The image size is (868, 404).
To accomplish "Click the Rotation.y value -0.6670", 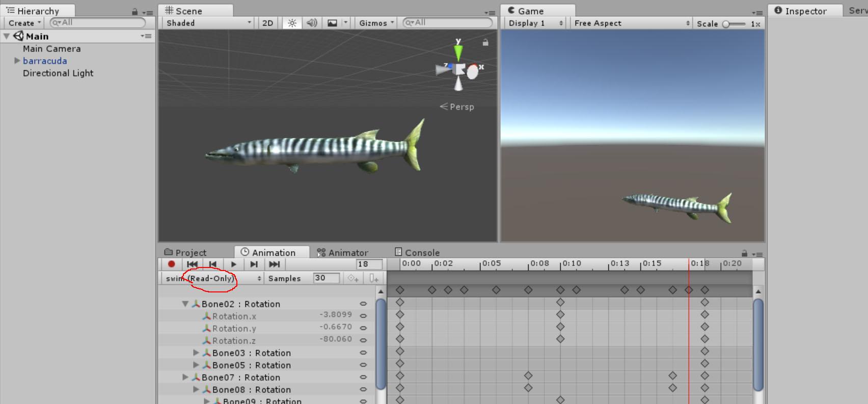I will 336,327.
